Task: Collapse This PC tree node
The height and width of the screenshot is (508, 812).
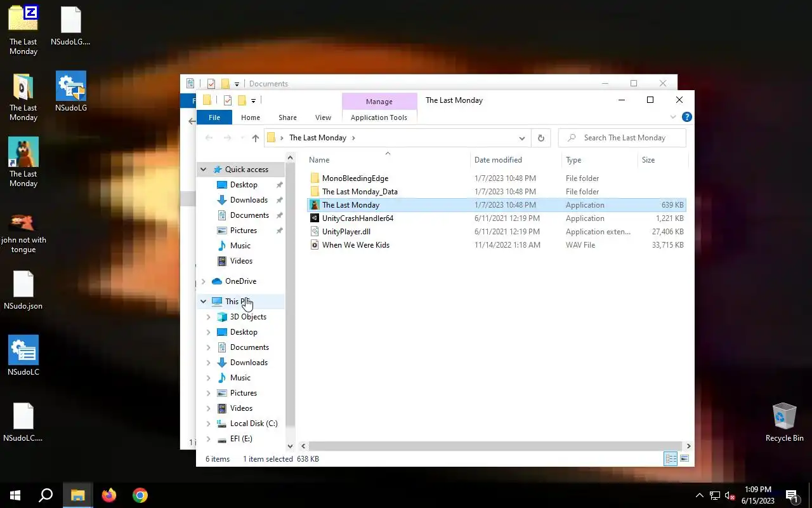Action: click(x=203, y=302)
